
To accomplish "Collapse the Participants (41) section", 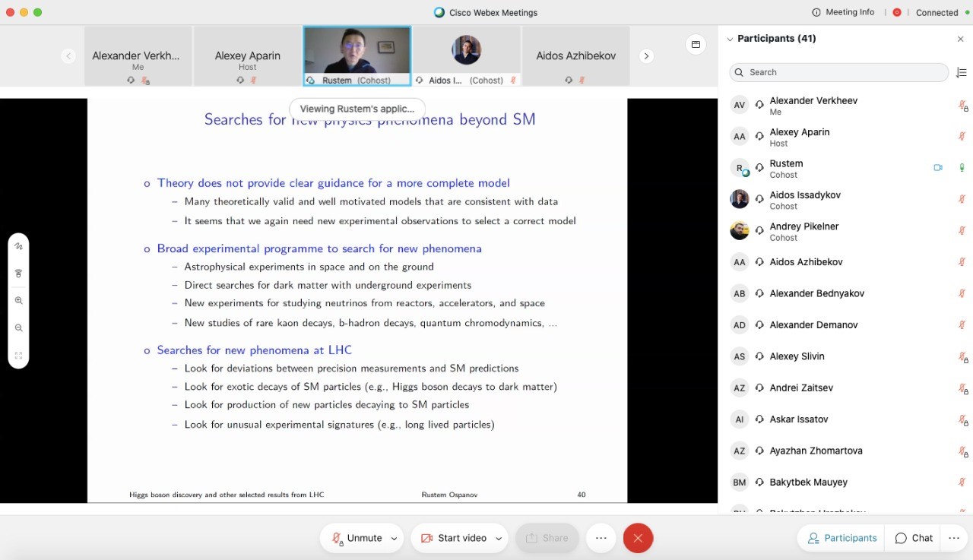I will pyautogui.click(x=730, y=39).
